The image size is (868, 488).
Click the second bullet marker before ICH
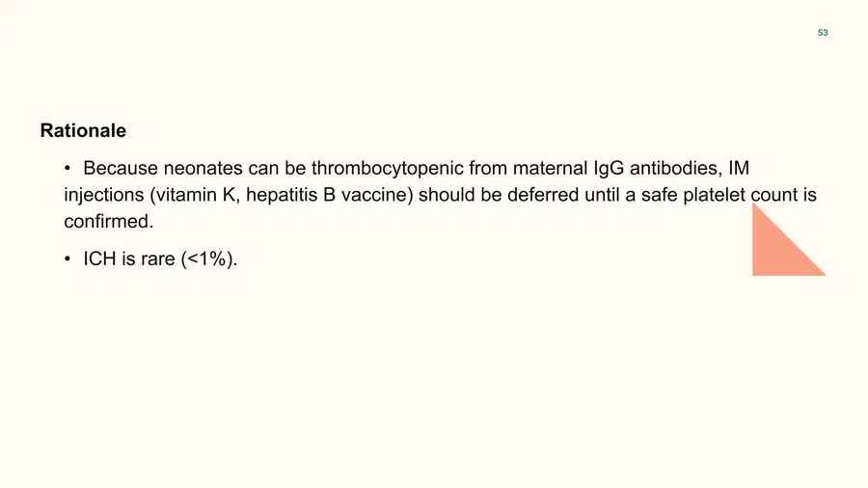click(67, 258)
